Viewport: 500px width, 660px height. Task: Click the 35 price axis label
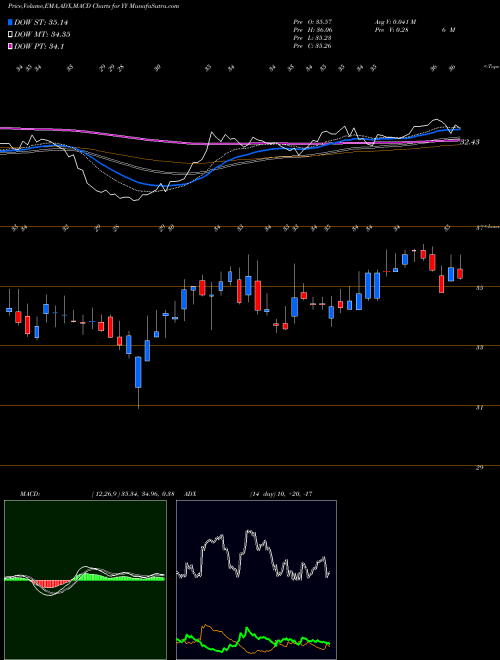(x=479, y=288)
